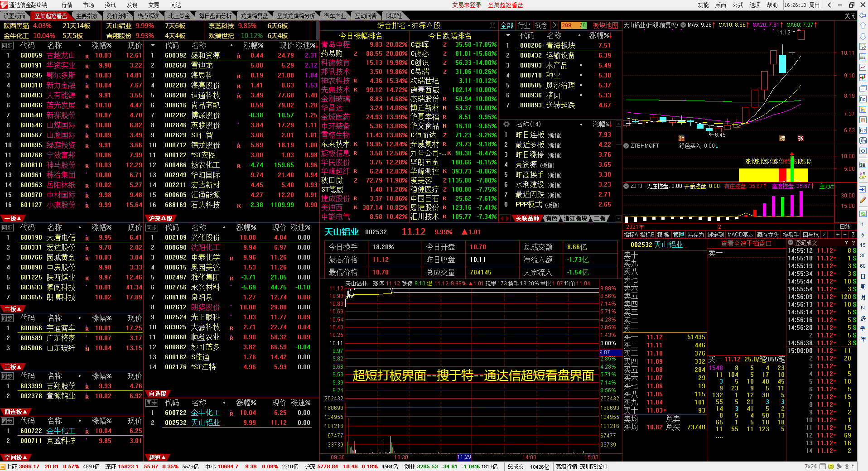Click the grid layout icon beside 综合排名
This screenshot has height=471, width=868.
pyautogui.click(x=492, y=25)
